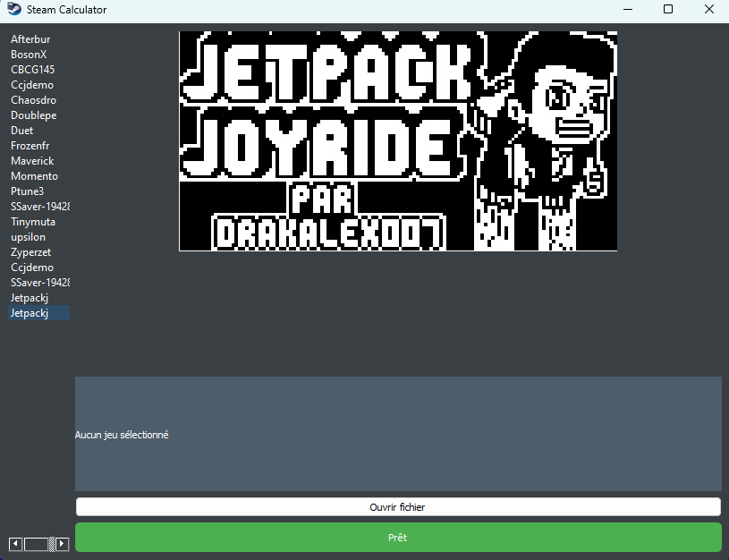Select the SSaver-1942 entry just after Ptune3
Screen dimensions: 729x560
pos(40,207)
